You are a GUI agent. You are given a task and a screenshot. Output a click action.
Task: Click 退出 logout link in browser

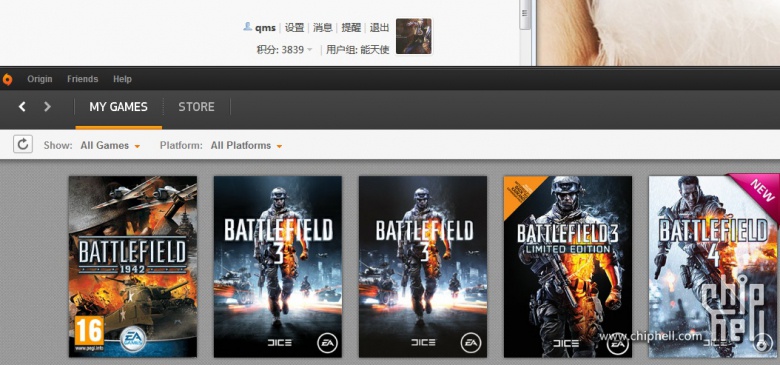(380, 28)
